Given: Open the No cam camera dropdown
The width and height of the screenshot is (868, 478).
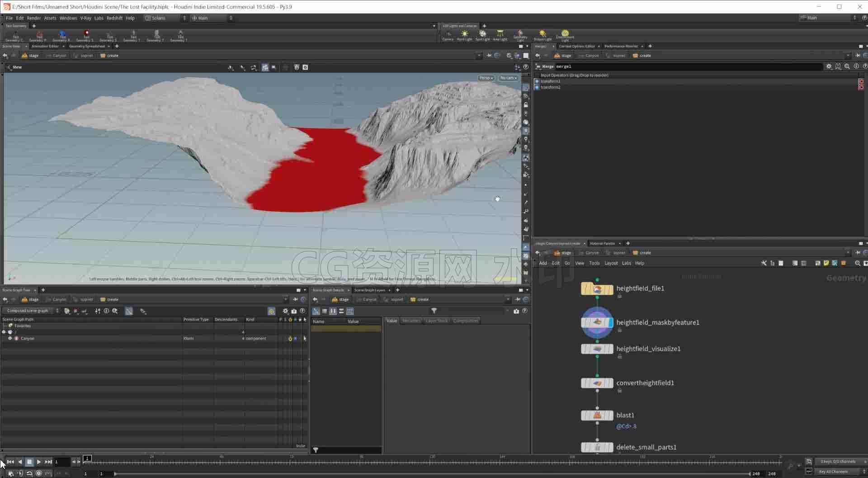Looking at the screenshot, I should pos(508,78).
